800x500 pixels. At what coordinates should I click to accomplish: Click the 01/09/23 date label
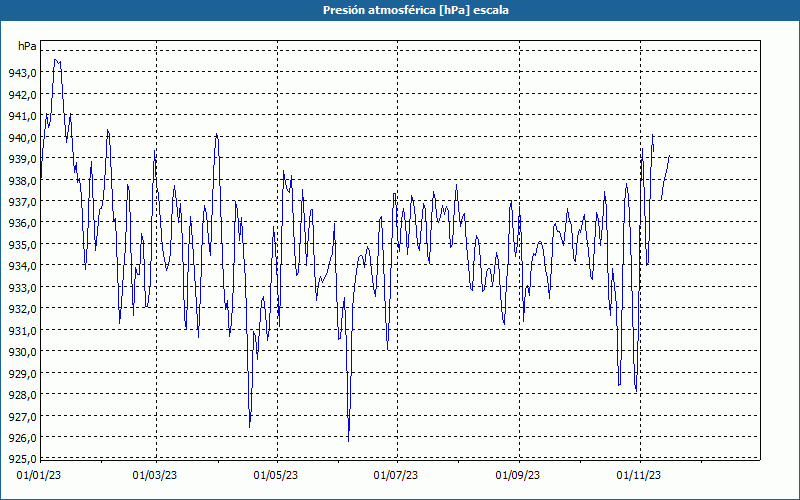pyautogui.click(x=518, y=476)
